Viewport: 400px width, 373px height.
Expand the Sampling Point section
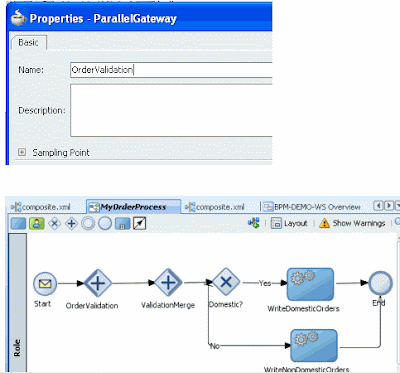pos(22,152)
